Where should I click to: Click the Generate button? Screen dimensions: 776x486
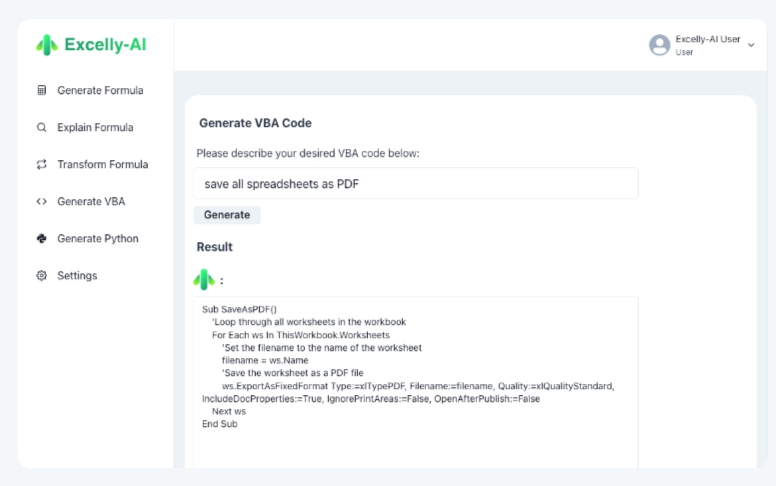point(227,215)
